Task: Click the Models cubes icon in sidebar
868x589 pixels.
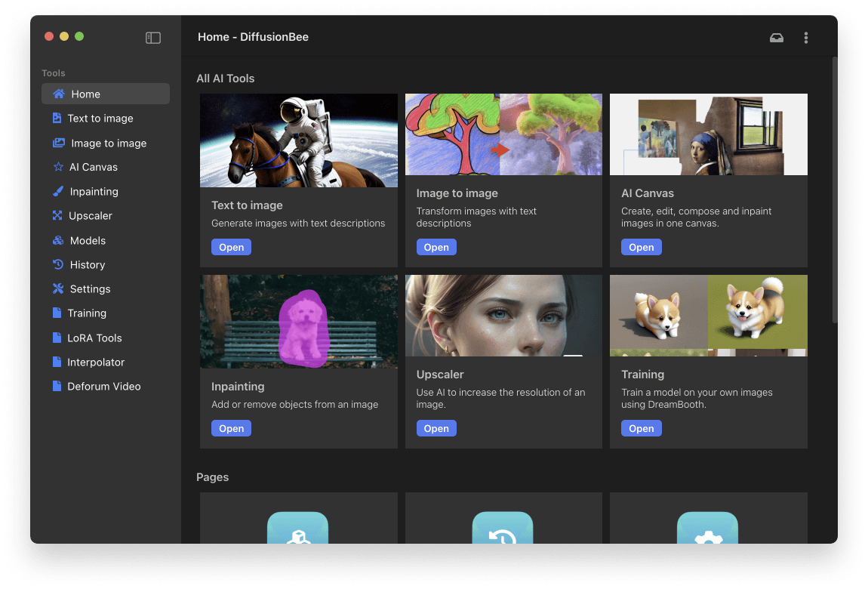Action: tap(58, 240)
